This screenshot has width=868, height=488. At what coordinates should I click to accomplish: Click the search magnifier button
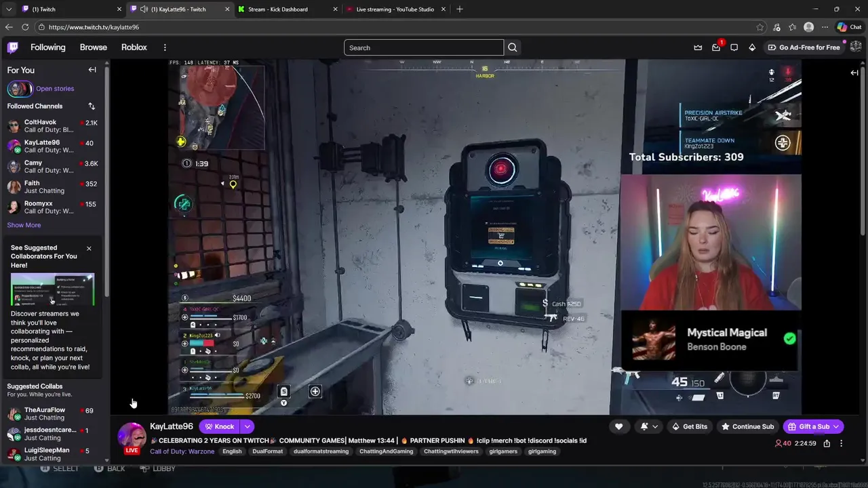(x=513, y=47)
